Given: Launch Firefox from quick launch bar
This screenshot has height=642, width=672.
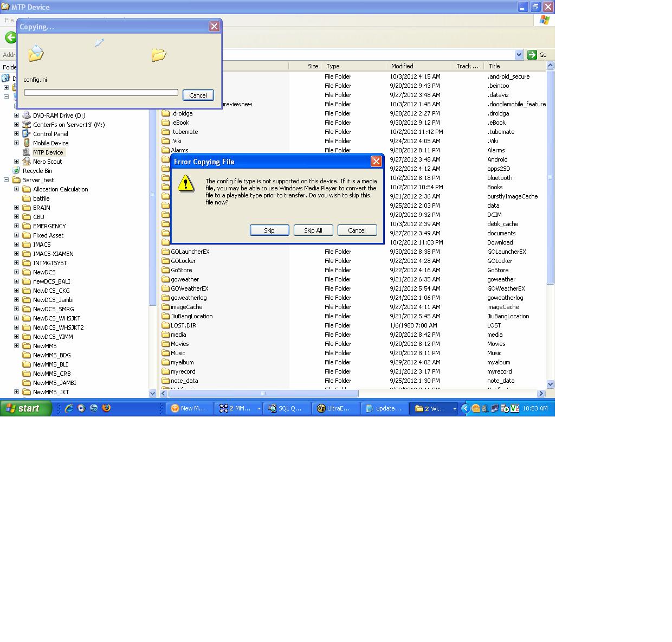Looking at the screenshot, I should pyautogui.click(x=106, y=408).
